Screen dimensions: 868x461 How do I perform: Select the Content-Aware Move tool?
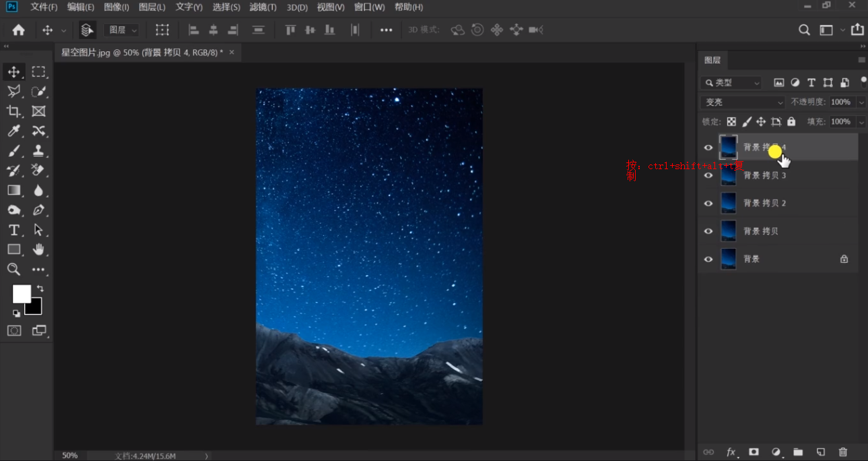pyautogui.click(x=38, y=131)
